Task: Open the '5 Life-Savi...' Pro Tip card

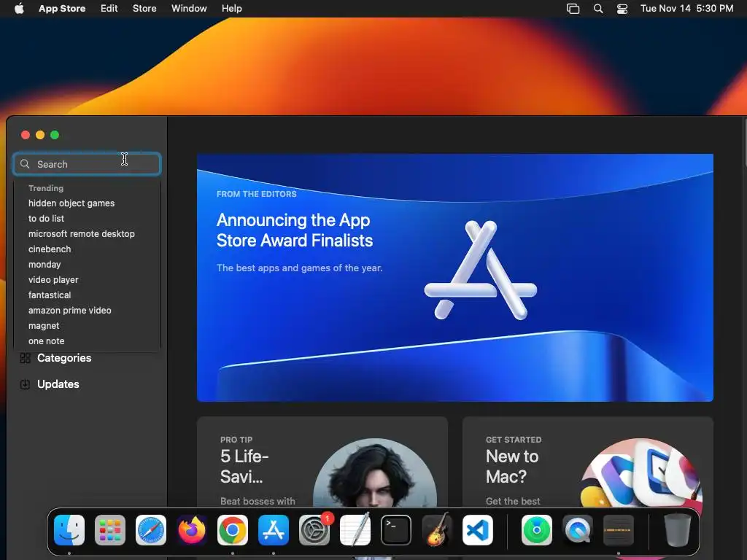Action: (322, 462)
